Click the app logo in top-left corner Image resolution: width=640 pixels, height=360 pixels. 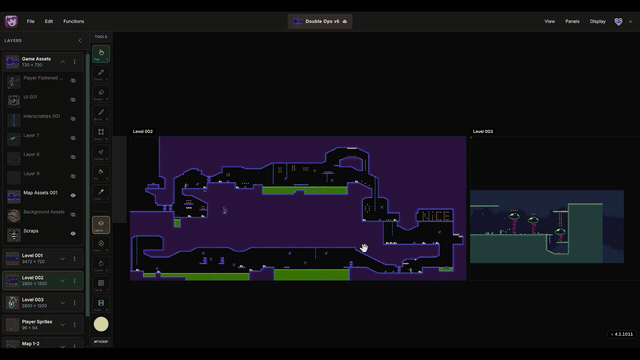[x=11, y=21]
